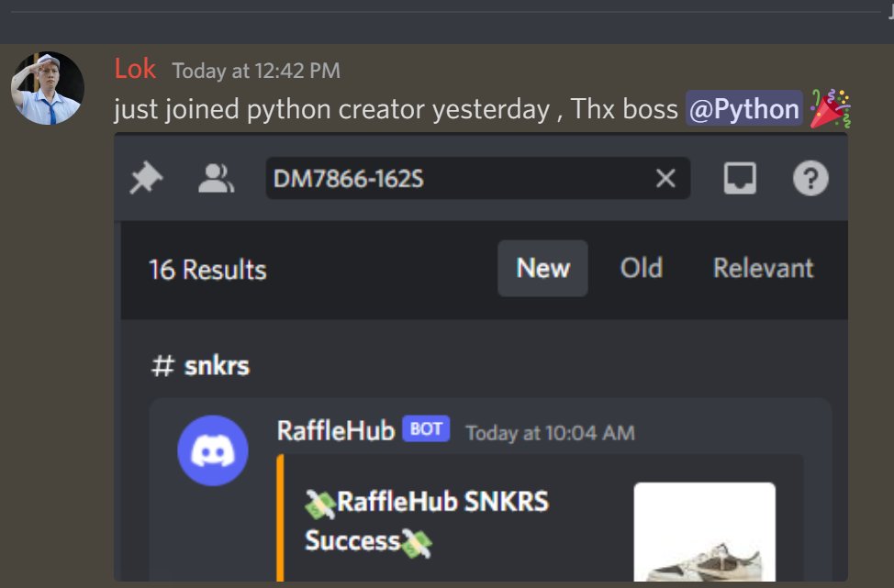Clear the search query with the X
The image size is (894, 588).
tap(665, 179)
